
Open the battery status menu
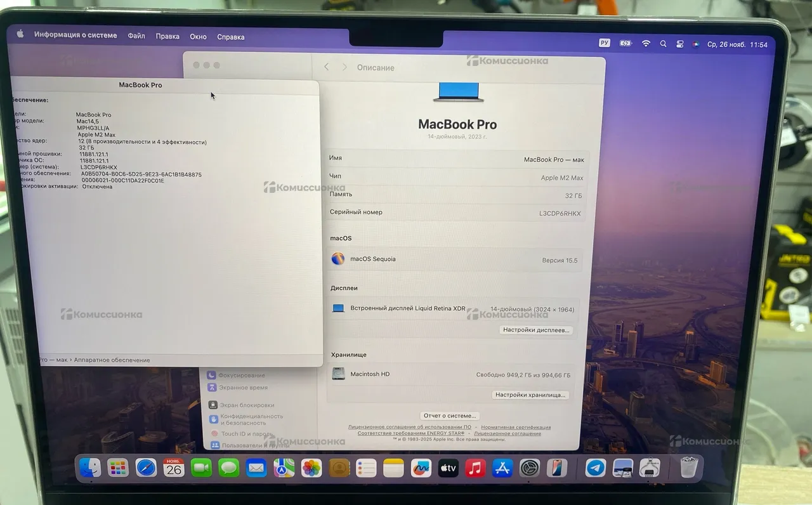625,43
